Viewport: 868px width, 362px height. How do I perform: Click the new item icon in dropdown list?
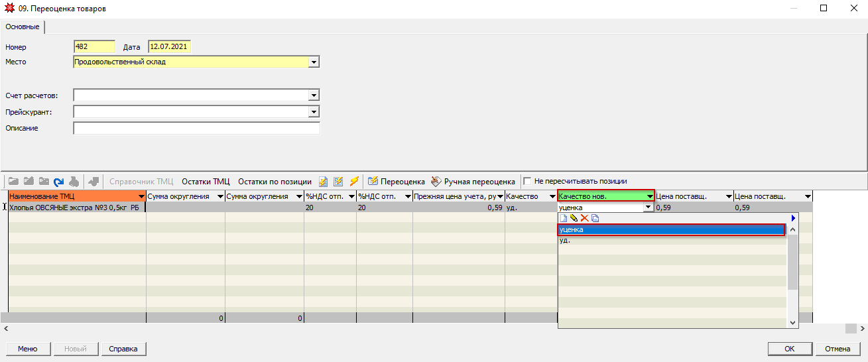click(564, 218)
